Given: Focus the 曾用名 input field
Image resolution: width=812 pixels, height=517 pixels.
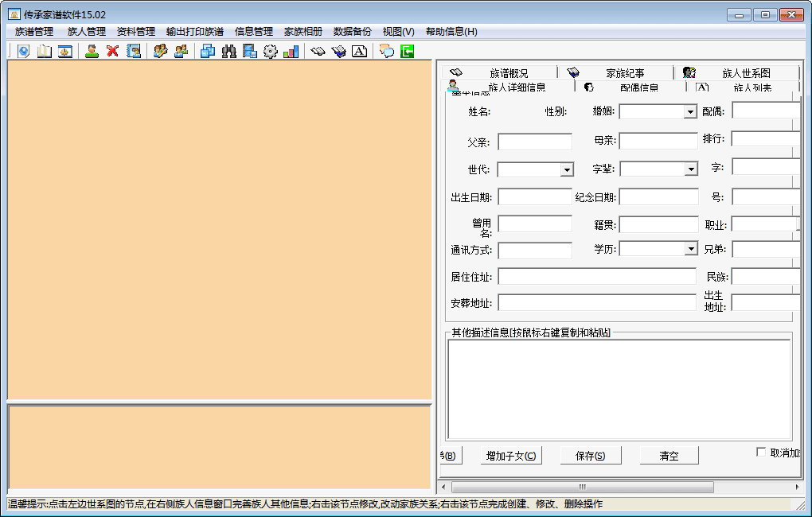Looking at the screenshot, I should tap(535, 224).
